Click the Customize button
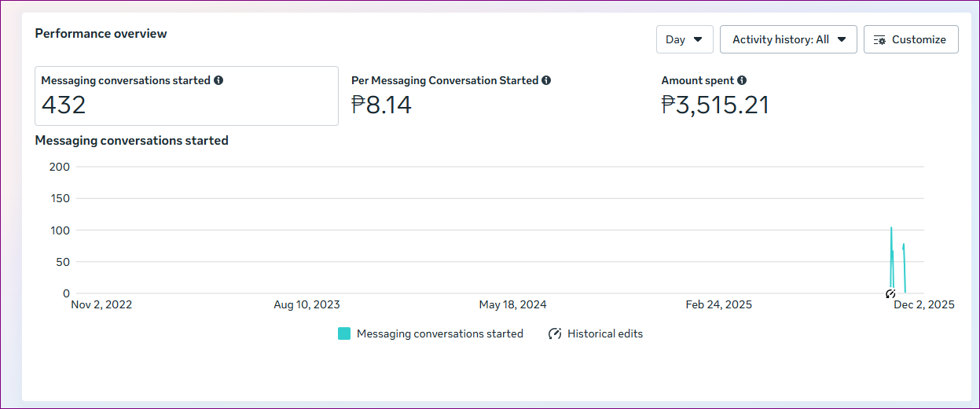The height and width of the screenshot is (409, 980). (910, 39)
